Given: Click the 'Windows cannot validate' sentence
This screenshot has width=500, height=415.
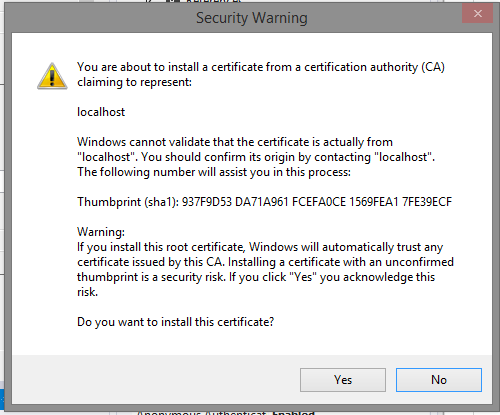Looking at the screenshot, I should pos(235,142).
